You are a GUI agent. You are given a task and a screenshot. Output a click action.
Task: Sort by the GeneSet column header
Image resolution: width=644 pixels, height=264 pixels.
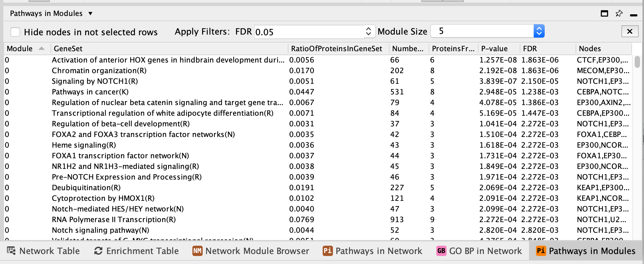169,49
